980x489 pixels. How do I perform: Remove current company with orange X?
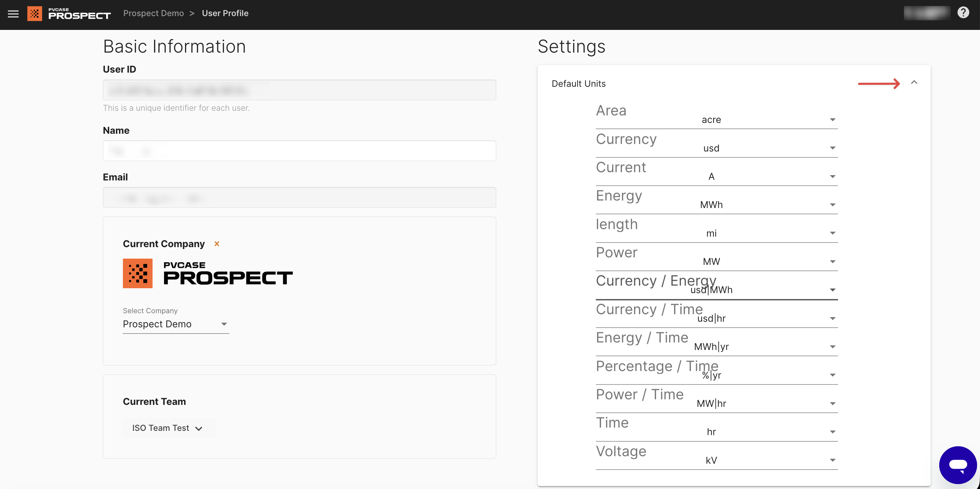pyautogui.click(x=217, y=244)
